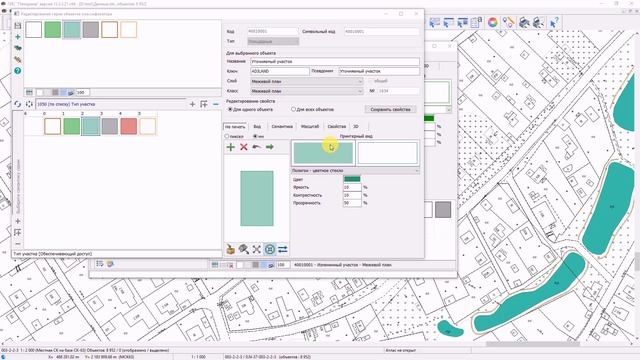This screenshot has width=640, height=360.
Task: Expand the 'Полигон - цветное стекло' type dropdown
Action: point(355,171)
